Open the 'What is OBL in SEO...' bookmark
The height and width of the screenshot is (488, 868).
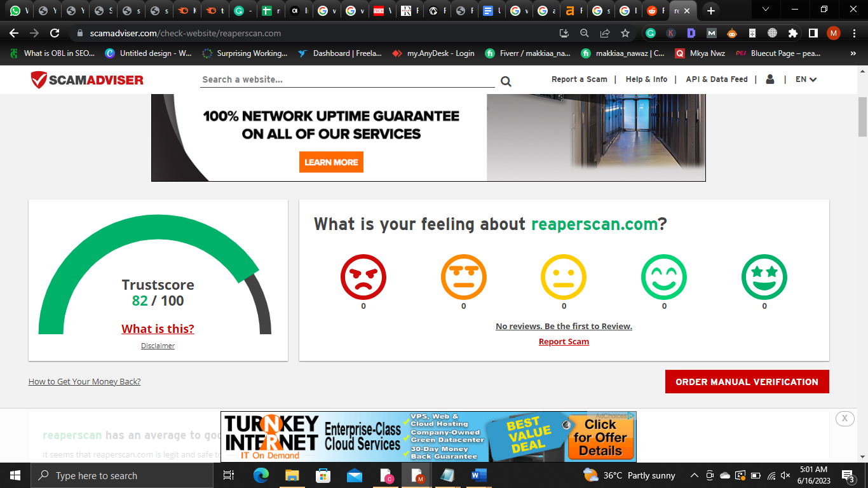click(52, 53)
